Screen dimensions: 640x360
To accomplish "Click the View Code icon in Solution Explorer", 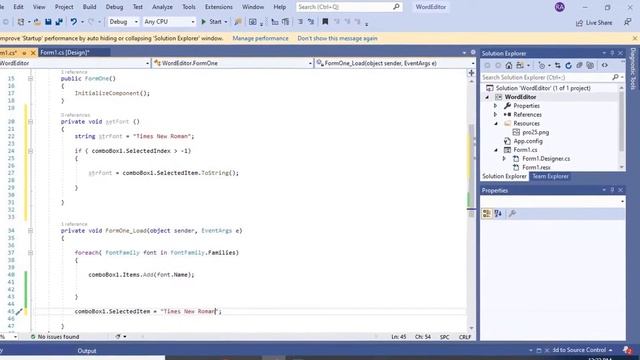I will pyautogui.click(x=604, y=65).
